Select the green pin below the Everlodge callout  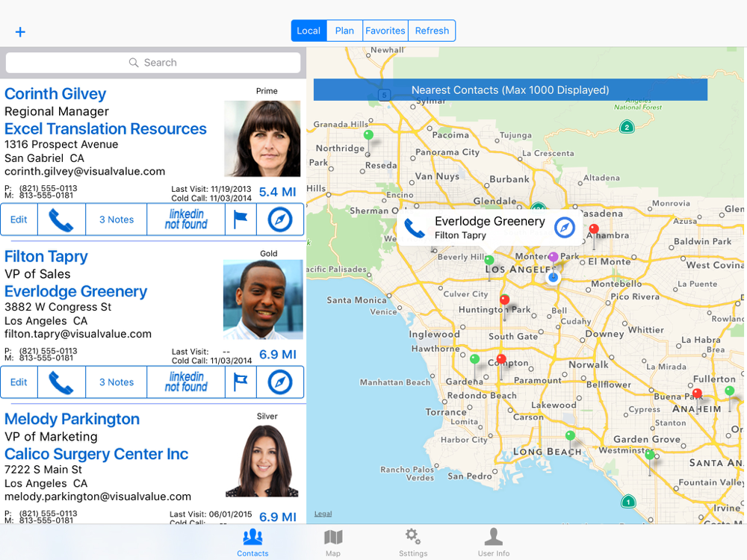point(489,260)
